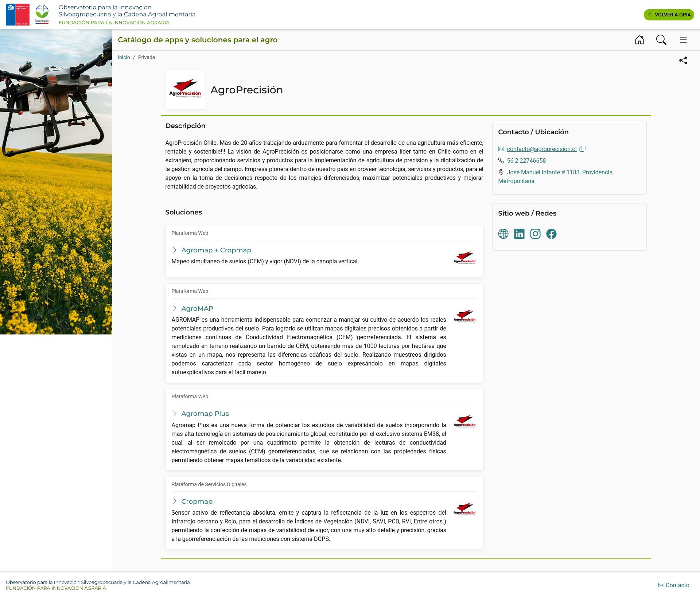Call the phone number 56 2 22746658
This screenshot has height=600, width=700.
coord(526,160)
